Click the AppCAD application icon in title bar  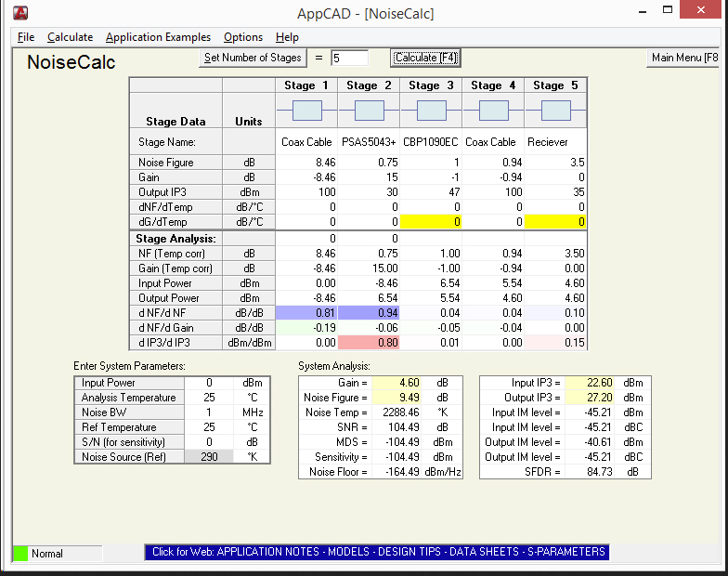[19, 13]
